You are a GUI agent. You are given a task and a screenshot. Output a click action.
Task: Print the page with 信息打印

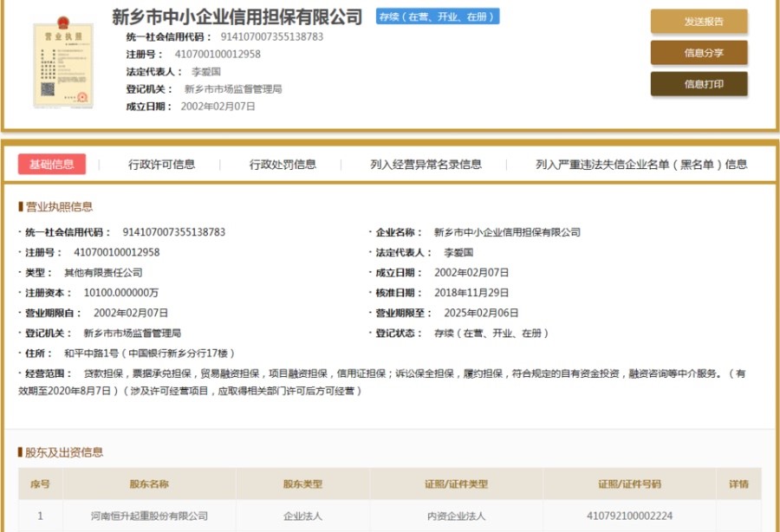click(x=699, y=84)
